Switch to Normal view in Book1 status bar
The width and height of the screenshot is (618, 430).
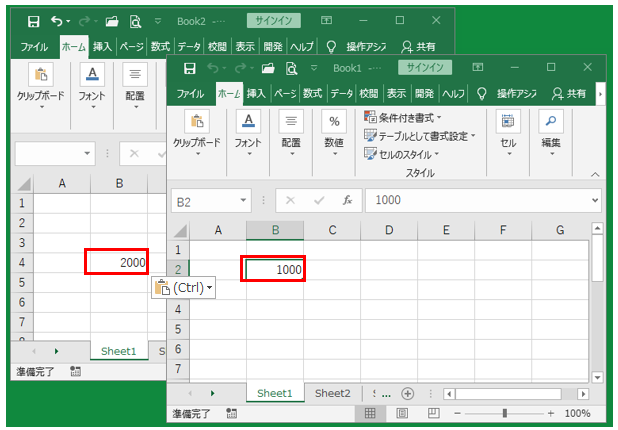tap(370, 413)
